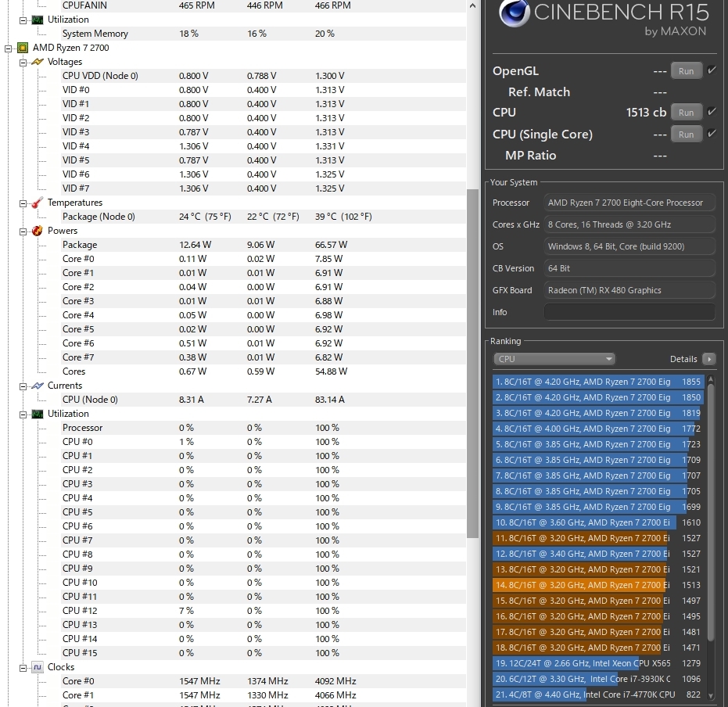Image resolution: width=728 pixels, height=707 pixels.
Task: Click the 1513 cb CPU score
Action: click(646, 113)
